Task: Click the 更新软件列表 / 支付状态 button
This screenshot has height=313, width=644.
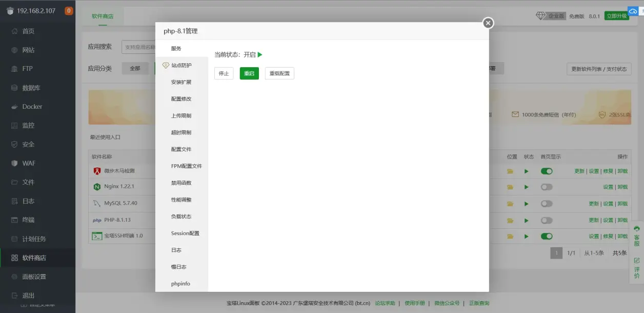Action: point(599,69)
